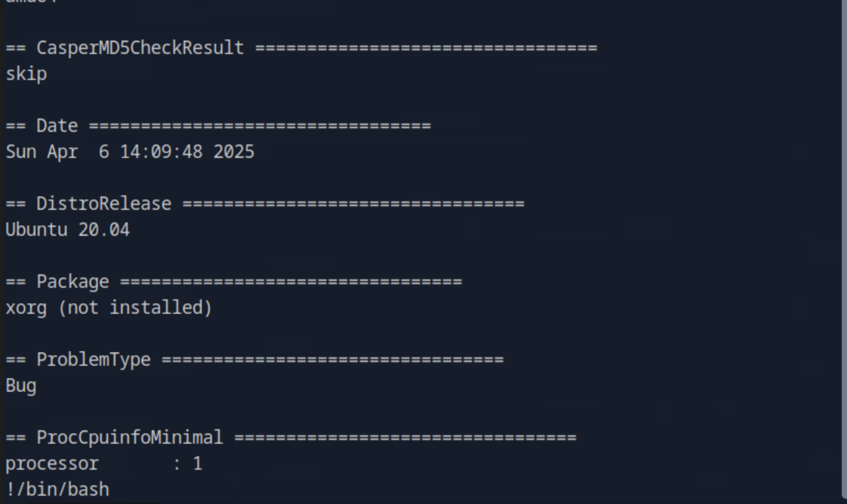Click the "!/bin/bash" line

57,489
